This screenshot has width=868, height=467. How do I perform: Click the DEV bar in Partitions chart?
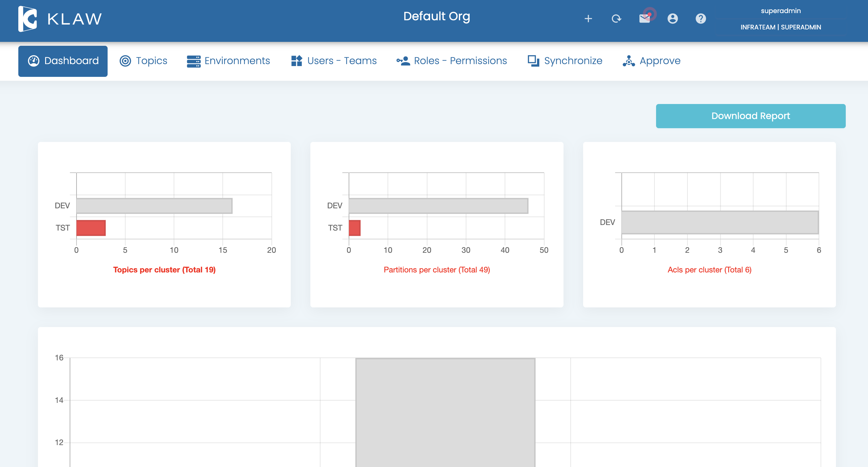438,206
